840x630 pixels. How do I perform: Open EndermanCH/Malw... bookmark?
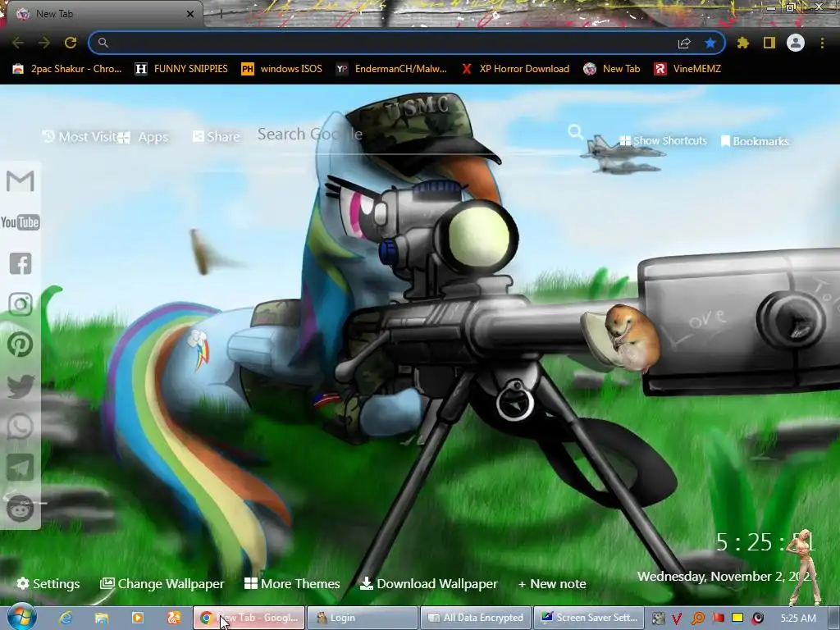click(x=391, y=69)
